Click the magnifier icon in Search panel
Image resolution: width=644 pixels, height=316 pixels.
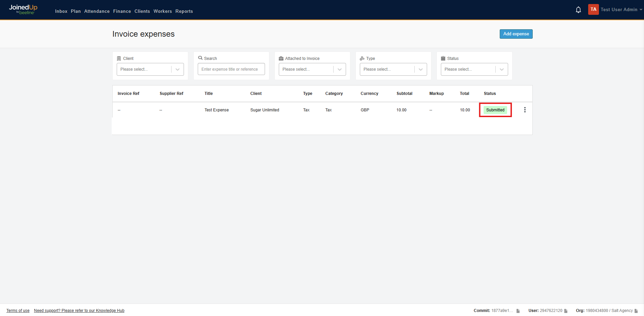200,58
